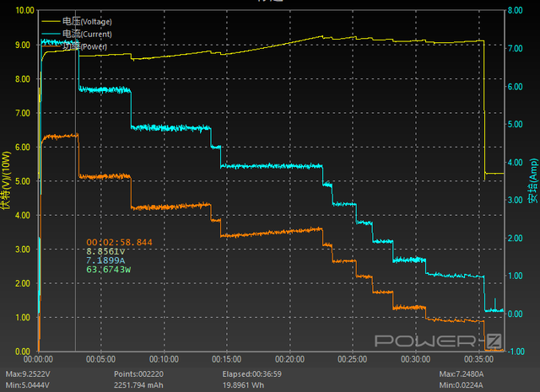Click the 7.1899A cursor current readout

click(105, 260)
